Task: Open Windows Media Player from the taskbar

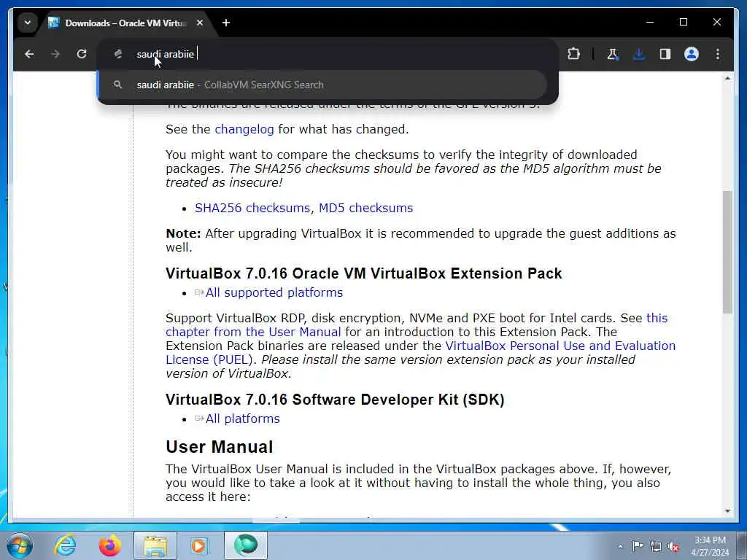Action: coord(200,545)
